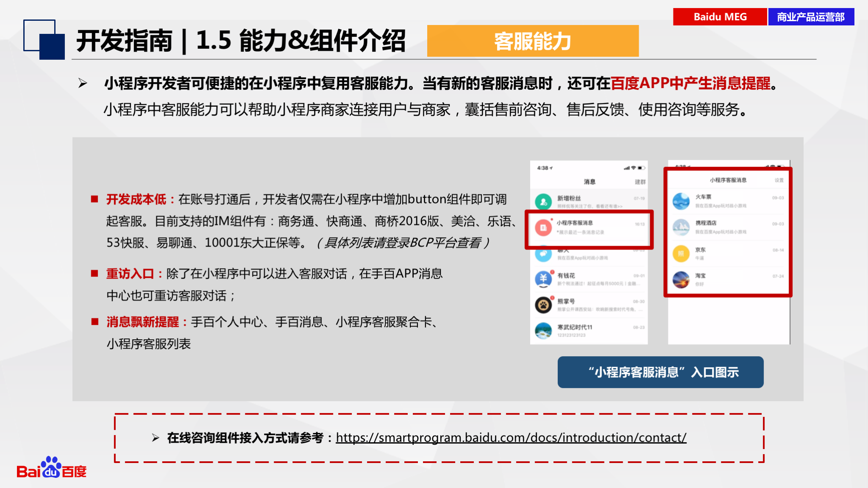This screenshot has height=488, width=868.
Task: Tap the 寒武纪时代11 avatar thumbnail
Action: [543, 330]
